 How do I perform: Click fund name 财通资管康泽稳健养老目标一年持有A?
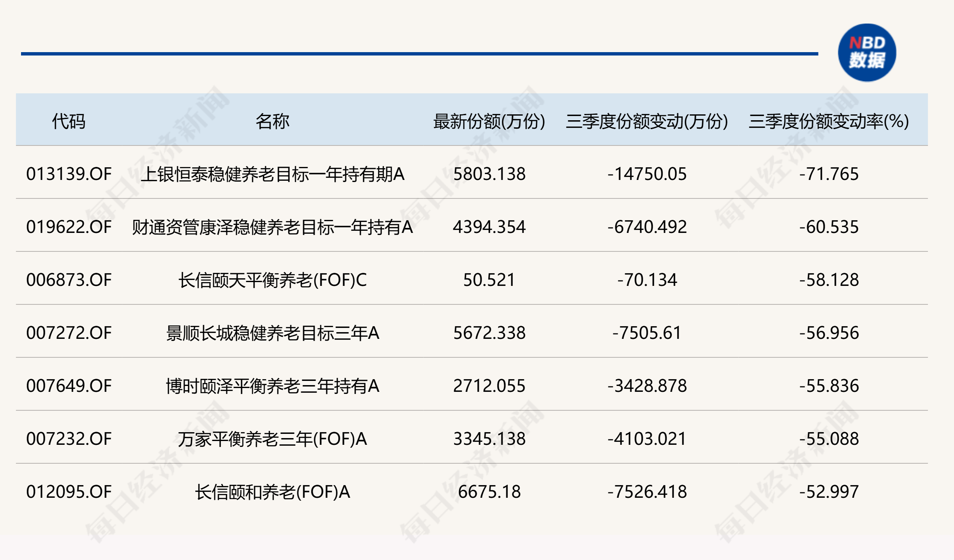point(272,227)
